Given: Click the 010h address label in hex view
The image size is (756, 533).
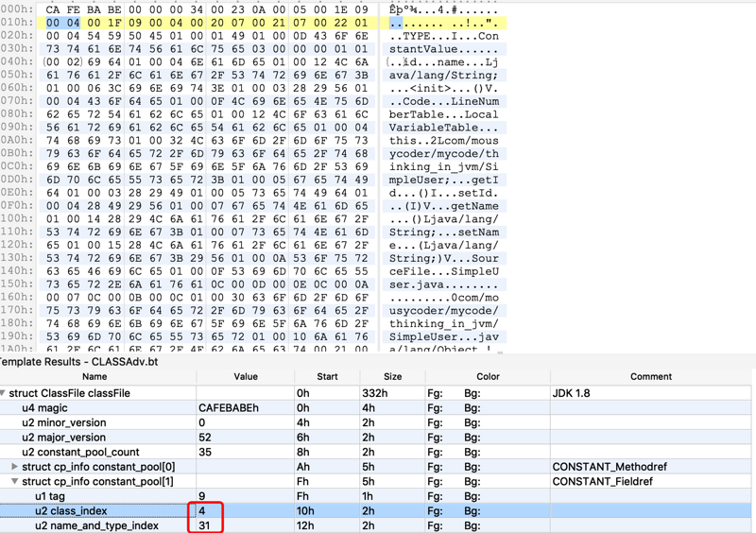Looking at the screenshot, I should tap(17, 22).
